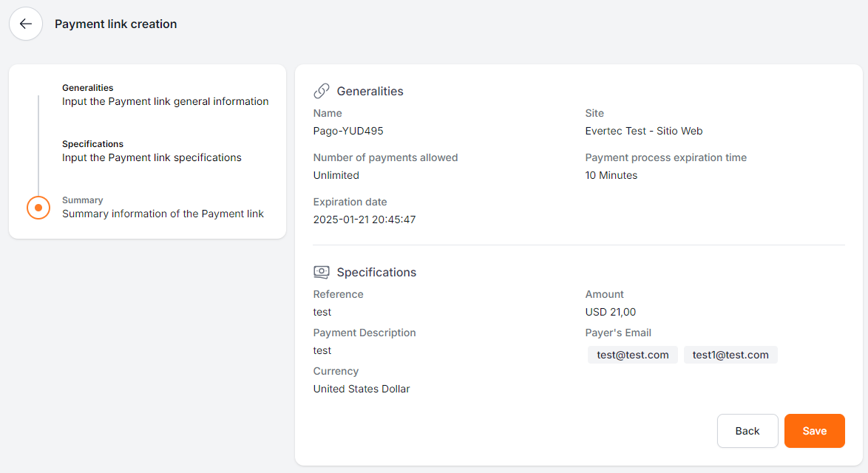Click the Payer's Email label

click(618, 333)
